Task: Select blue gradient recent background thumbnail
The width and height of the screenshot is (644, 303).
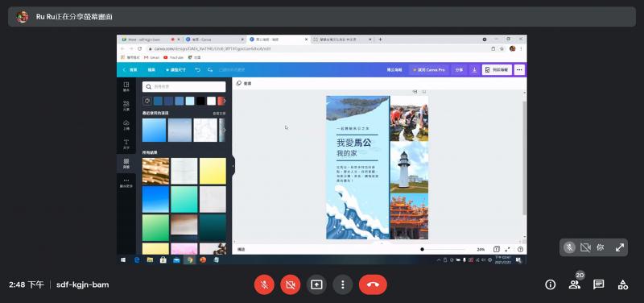Action: coord(155,130)
